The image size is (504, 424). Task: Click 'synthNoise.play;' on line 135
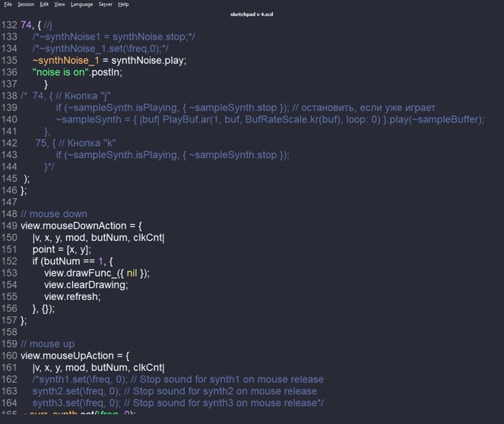point(148,60)
